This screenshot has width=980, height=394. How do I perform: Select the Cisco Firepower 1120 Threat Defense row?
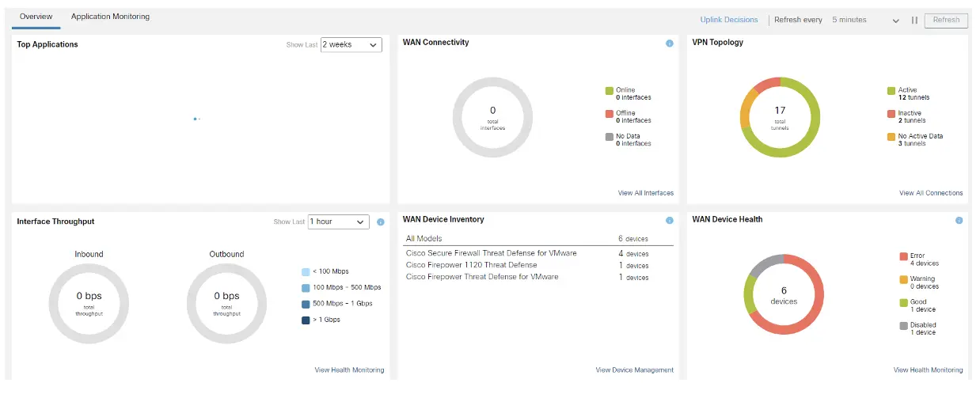tap(471, 265)
